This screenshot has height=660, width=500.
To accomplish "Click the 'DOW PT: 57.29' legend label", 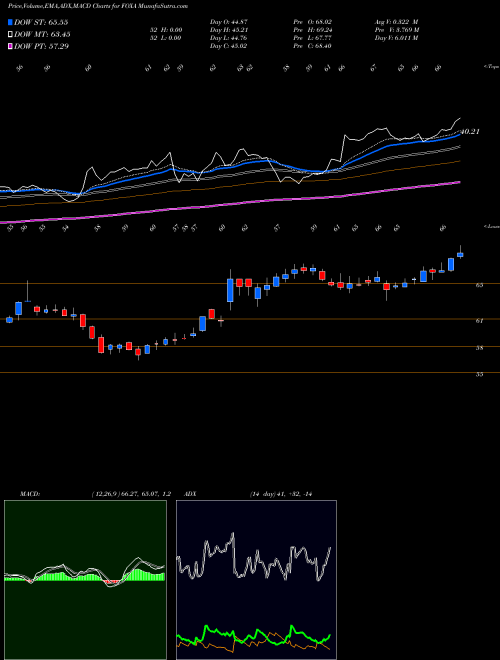I will pos(41,46).
